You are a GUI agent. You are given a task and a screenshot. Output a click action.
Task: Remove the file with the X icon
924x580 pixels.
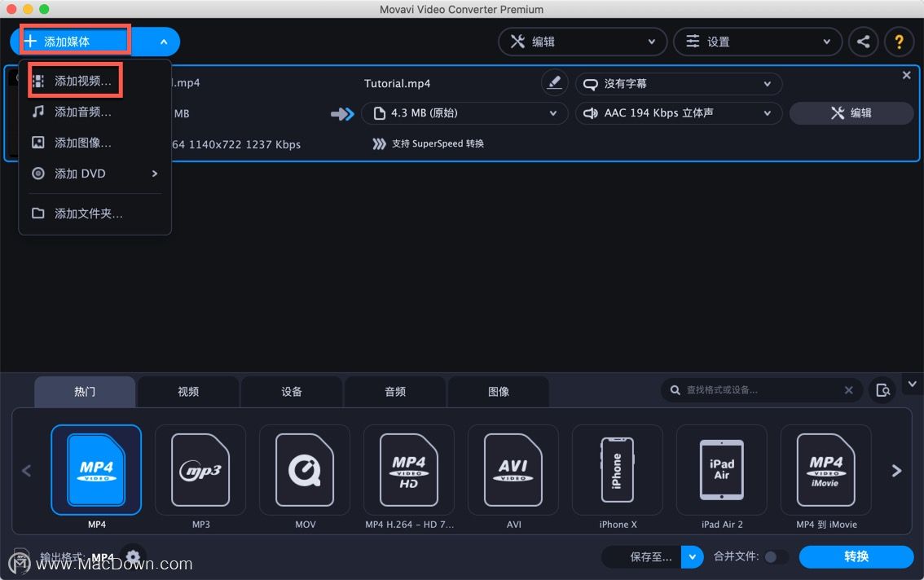coord(906,75)
